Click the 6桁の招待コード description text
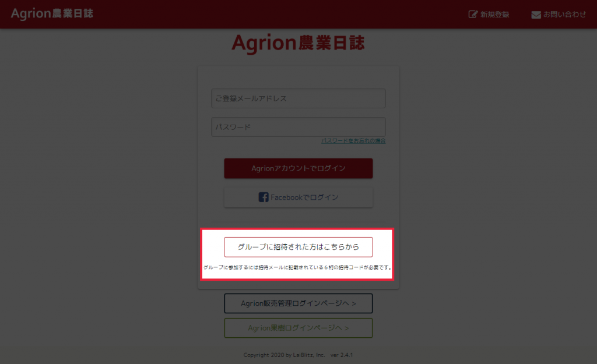This screenshot has height=364, width=597. [x=297, y=267]
